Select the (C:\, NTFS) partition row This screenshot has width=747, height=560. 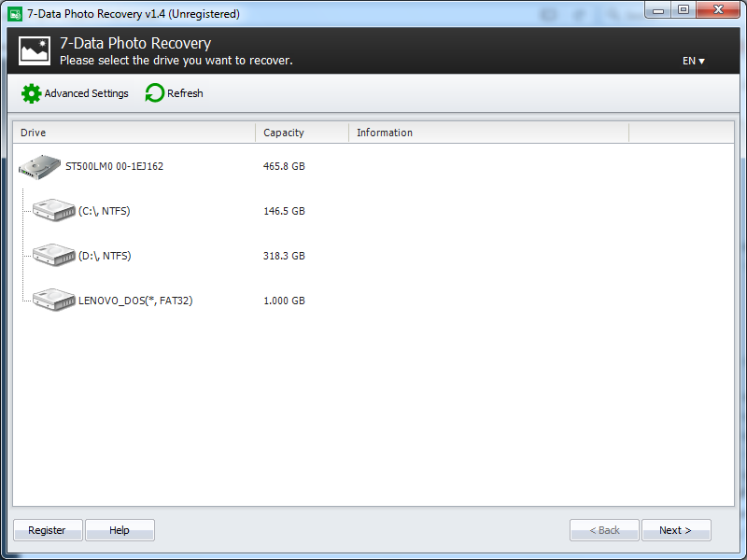(x=103, y=210)
